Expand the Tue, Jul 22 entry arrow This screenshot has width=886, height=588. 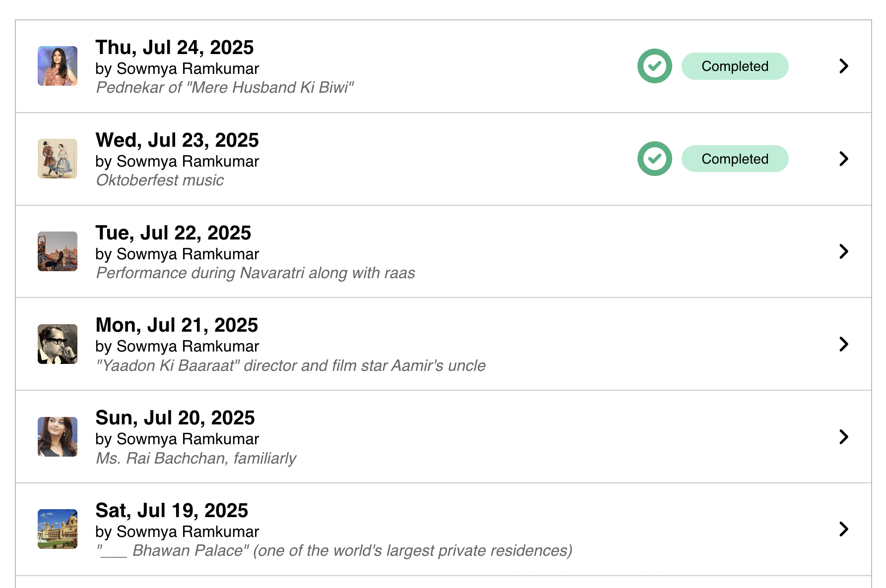pyautogui.click(x=843, y=251)
